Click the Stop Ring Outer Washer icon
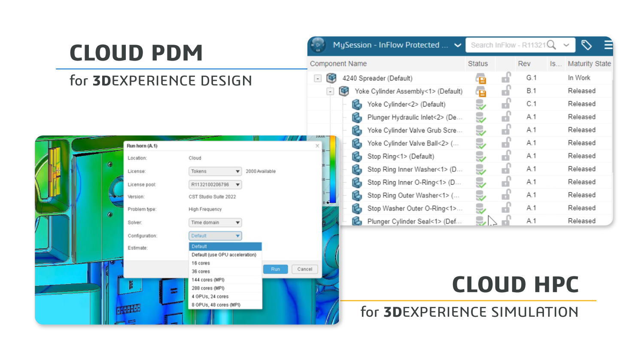Image resolution: width=644 pixels, height=364 pixels. coord(357,195)
